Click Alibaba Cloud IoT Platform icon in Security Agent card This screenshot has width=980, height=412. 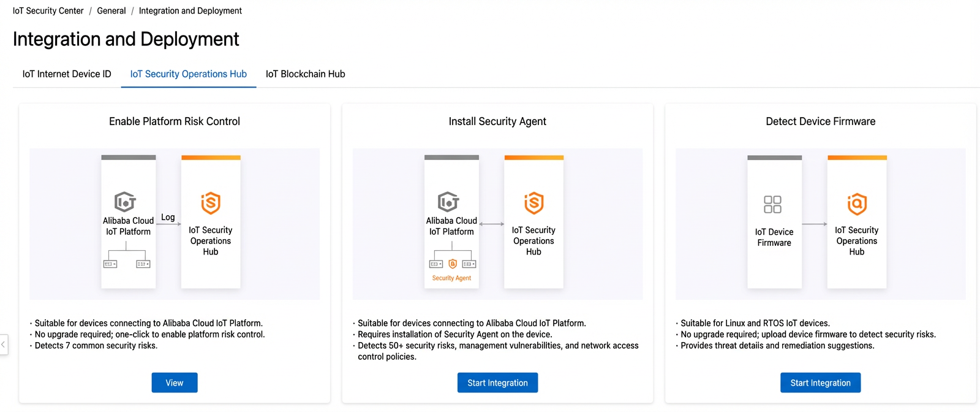coord(448,201)
